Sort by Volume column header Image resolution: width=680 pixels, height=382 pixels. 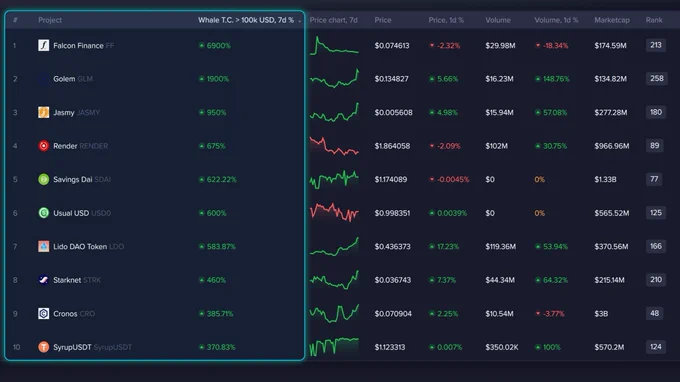pyautogui.click(x=498, y=20)
